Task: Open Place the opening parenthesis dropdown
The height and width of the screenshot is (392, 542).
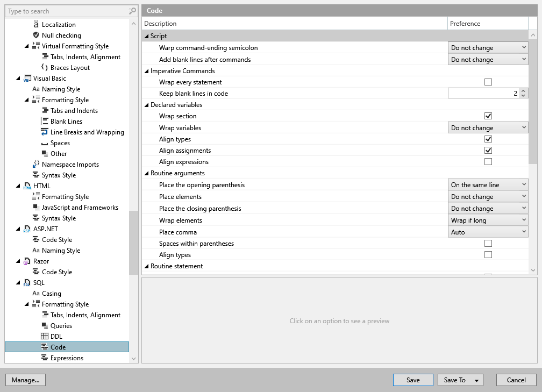Action: 488,184
